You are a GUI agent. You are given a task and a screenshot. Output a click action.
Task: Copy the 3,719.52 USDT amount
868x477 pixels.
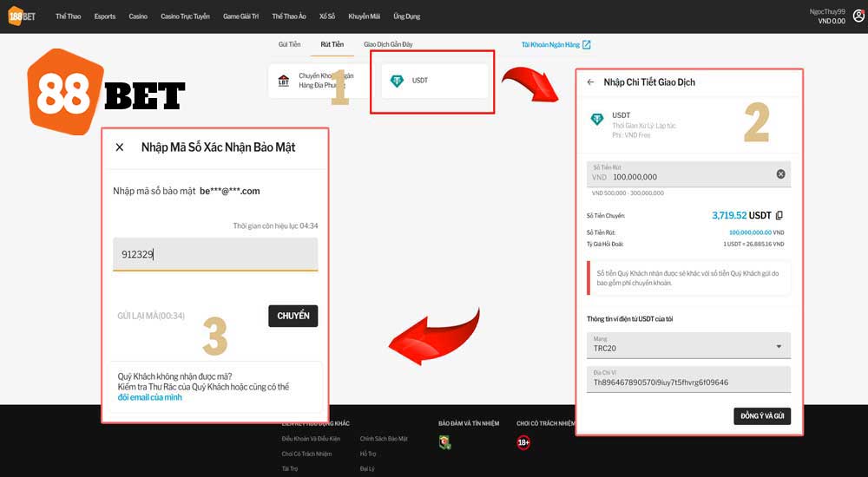(779, 215)
